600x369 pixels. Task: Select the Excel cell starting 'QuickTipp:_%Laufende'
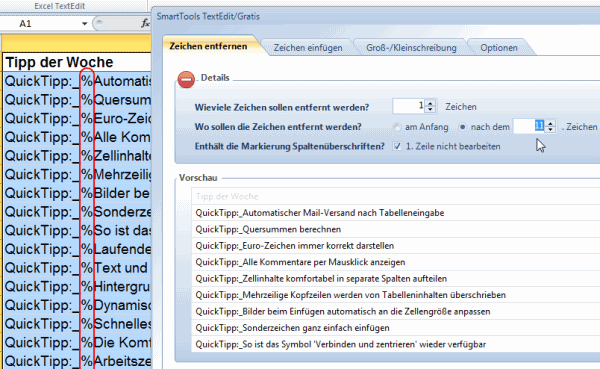(77, 249)
